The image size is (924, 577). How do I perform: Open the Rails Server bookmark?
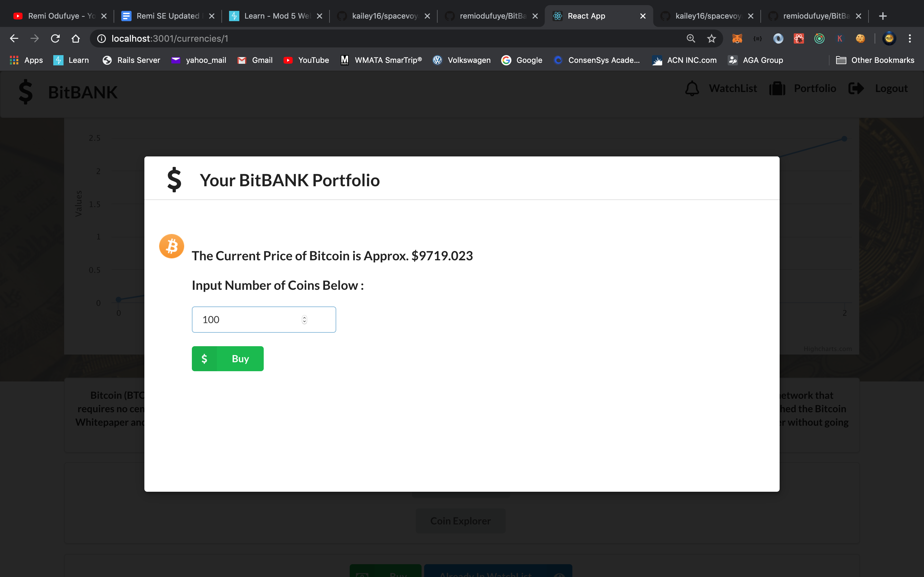[131, 60]
